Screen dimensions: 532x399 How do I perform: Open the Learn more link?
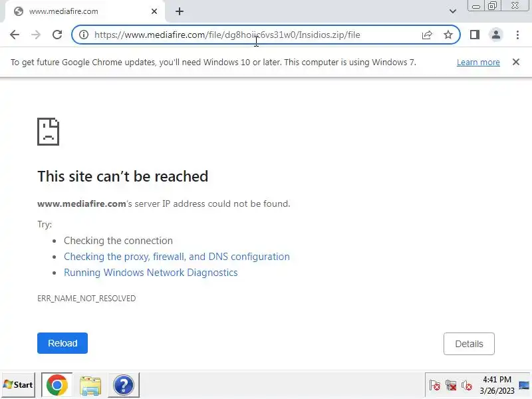478,63
